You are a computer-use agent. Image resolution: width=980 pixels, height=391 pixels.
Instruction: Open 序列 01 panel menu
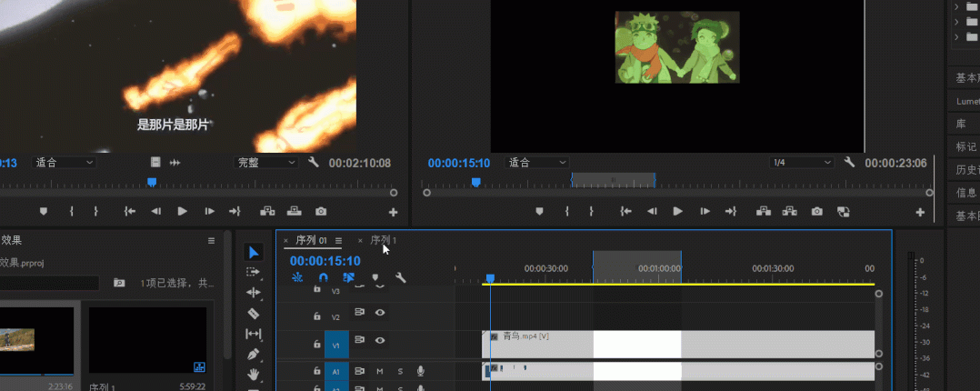pos(338,240)
